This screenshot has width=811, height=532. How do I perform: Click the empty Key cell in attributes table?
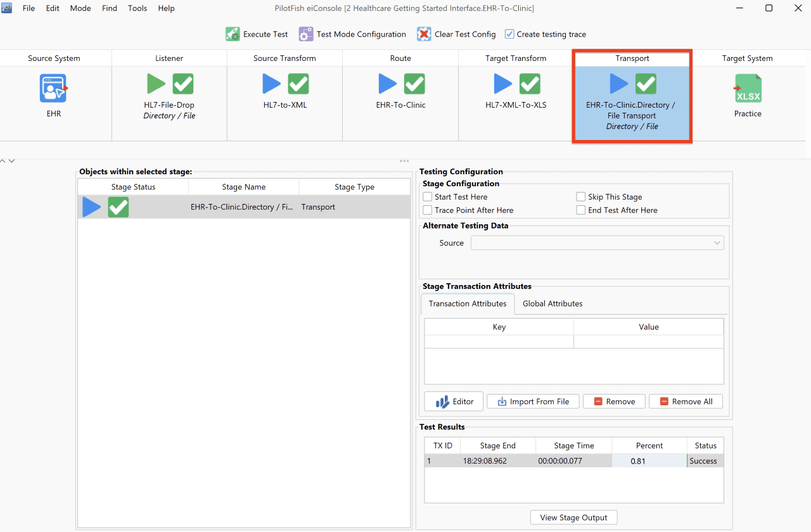[499, 341]
